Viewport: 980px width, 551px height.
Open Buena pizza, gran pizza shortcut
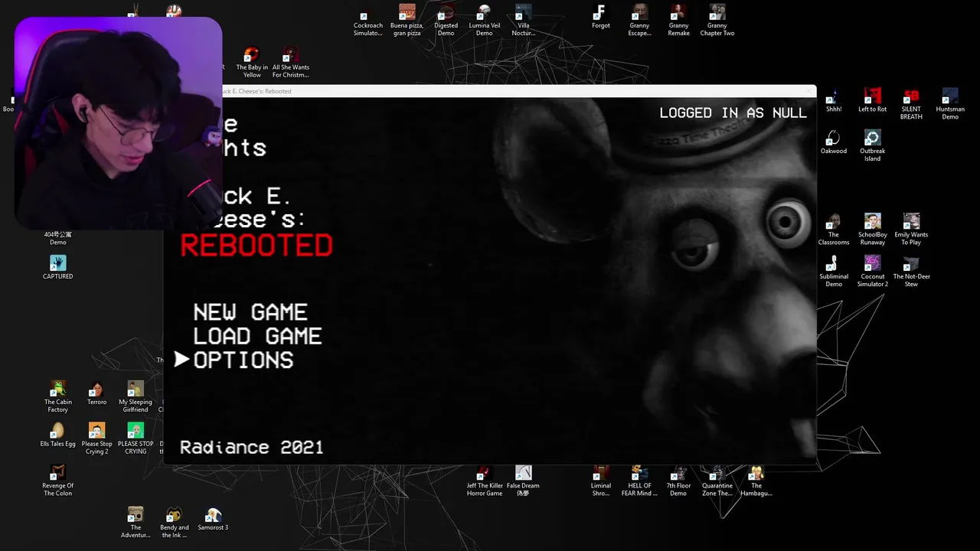pyautogui.click(x=407, y=21)
